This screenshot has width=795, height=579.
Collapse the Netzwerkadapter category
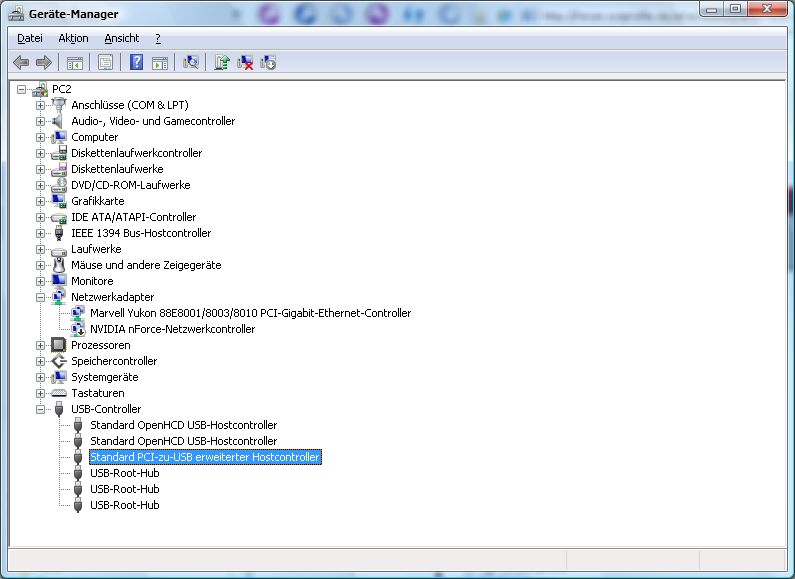point(40,297)
